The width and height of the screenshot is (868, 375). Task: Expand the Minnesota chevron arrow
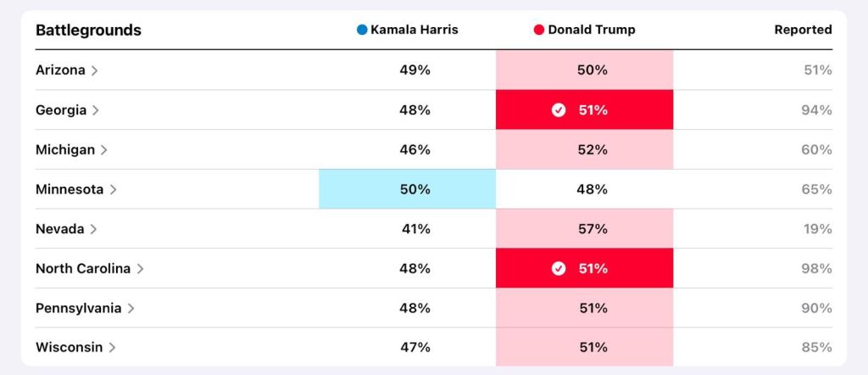(x=113, y=189)
